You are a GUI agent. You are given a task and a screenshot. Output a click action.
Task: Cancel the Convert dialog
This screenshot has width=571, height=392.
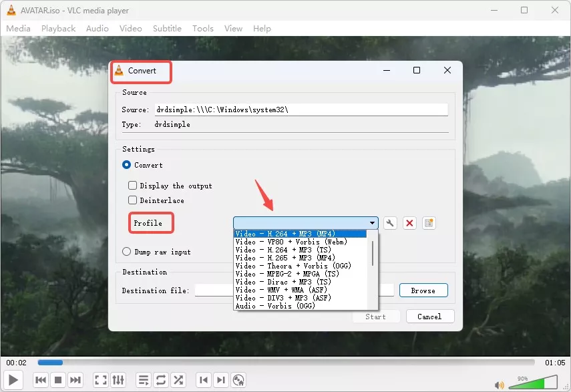point(430,316)
